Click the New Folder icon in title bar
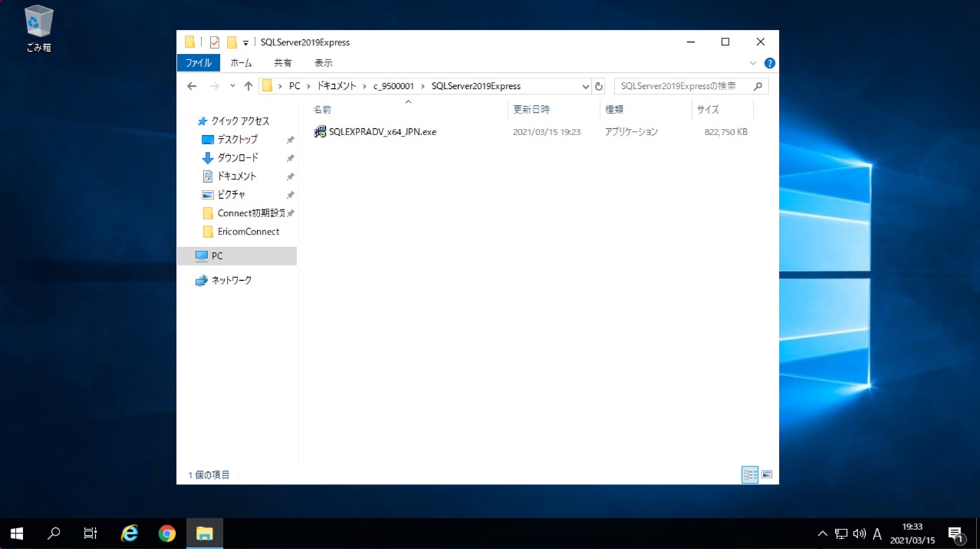Viewport: 980px width, 549px height. (x=232, y=43)
